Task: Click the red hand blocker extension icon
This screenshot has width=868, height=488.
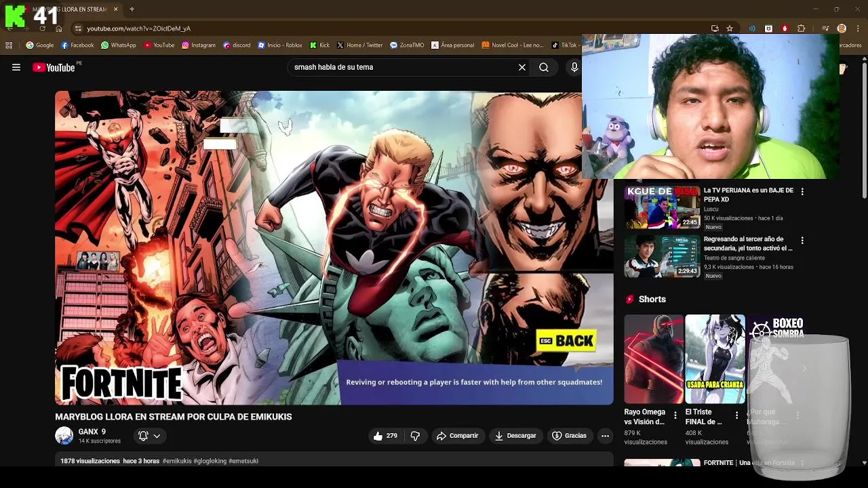Action: coord(785,28)
